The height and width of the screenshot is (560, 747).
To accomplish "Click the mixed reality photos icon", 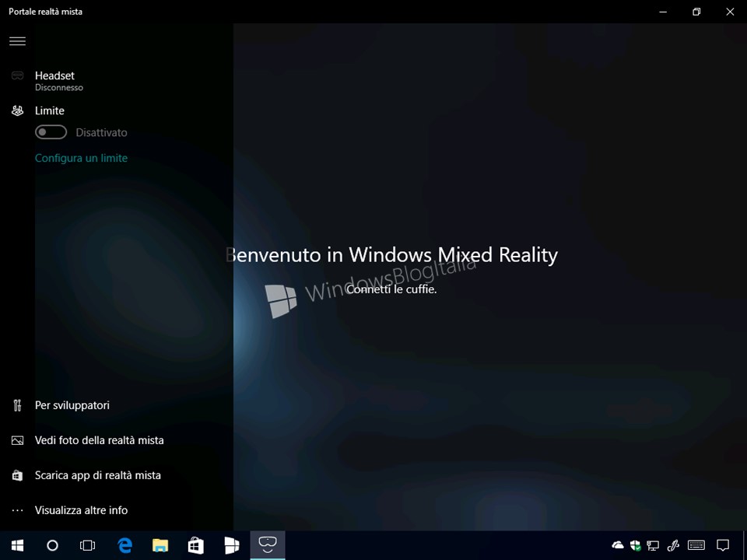I will (18, 440).
